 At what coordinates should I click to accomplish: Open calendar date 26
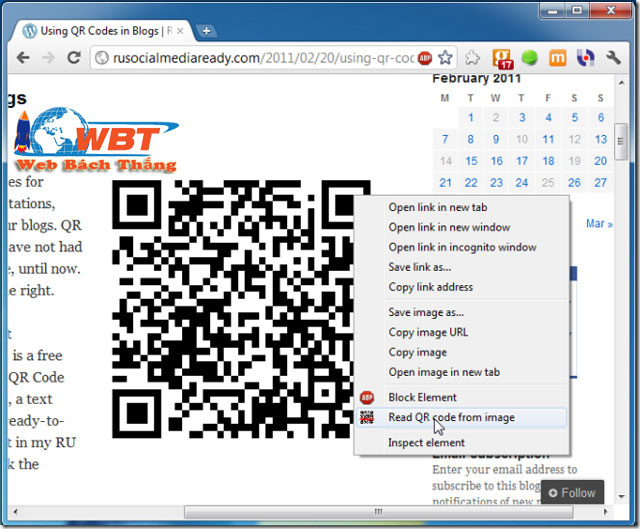pos(574,182)
